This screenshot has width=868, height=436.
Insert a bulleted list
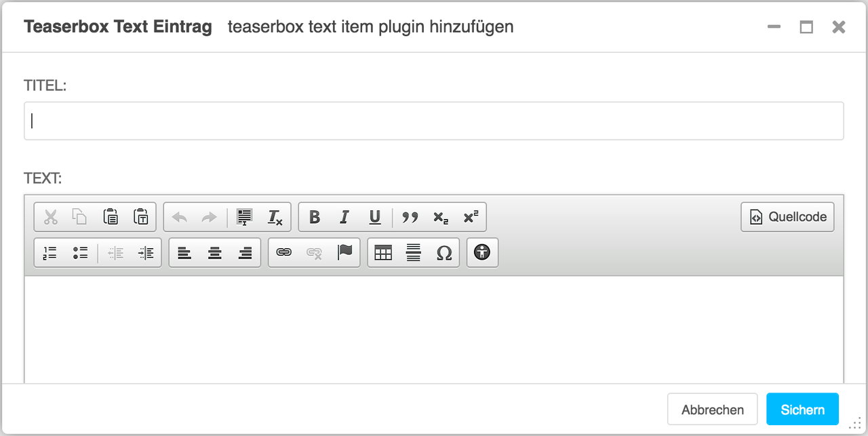(x=80, y=253)
